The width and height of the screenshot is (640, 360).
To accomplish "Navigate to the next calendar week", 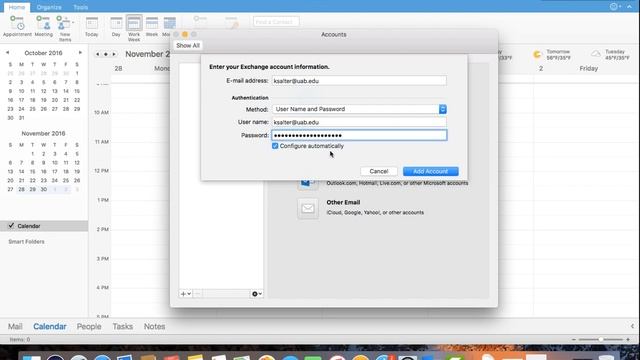I will pos(114,54).
